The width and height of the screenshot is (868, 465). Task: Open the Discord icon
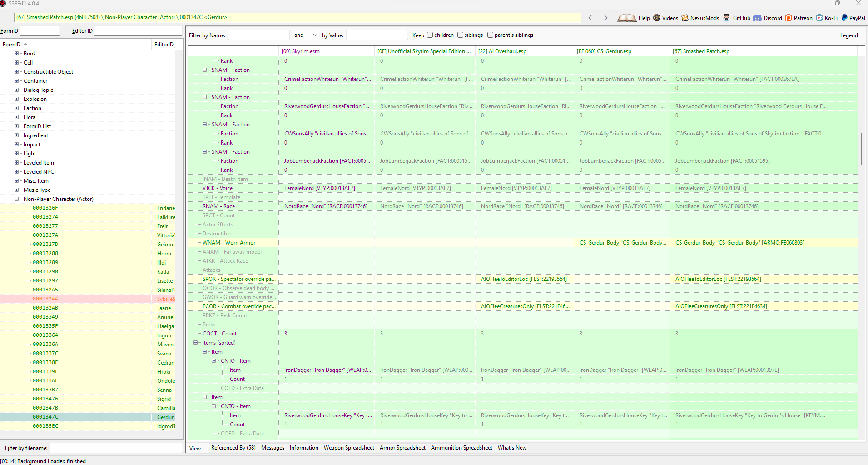point(757,18)
